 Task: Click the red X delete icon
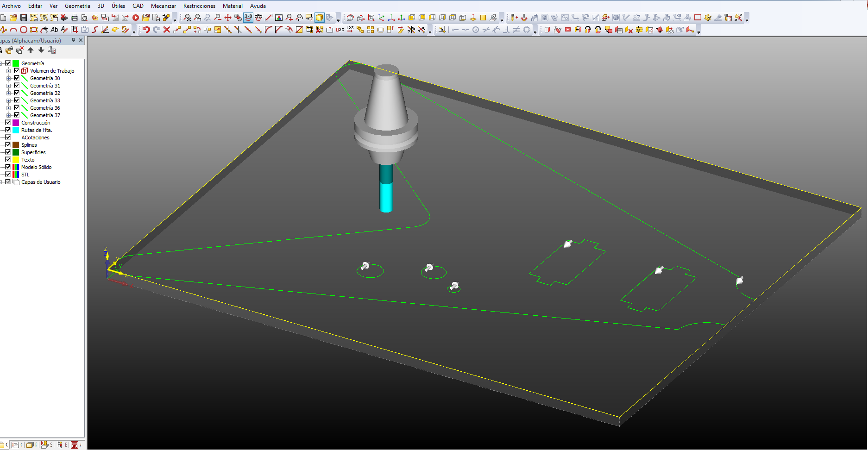coord(167,30)
